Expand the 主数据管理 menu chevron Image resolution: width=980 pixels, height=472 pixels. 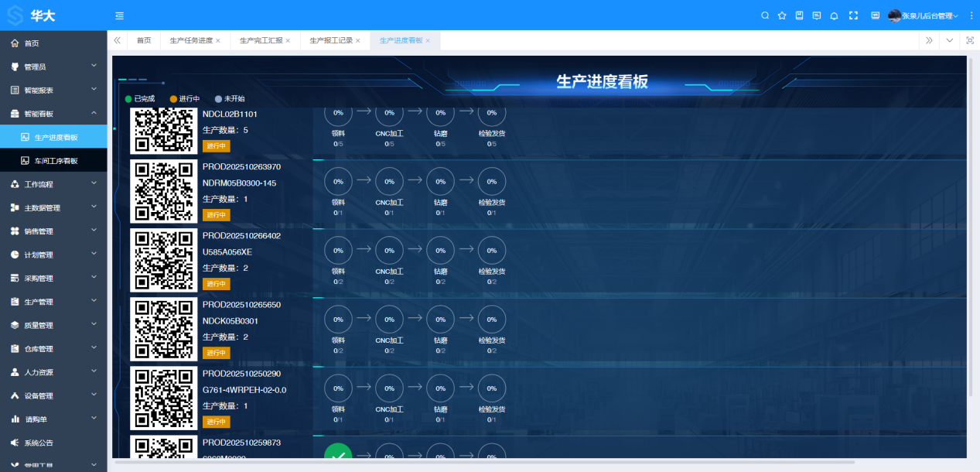(94, 207)
